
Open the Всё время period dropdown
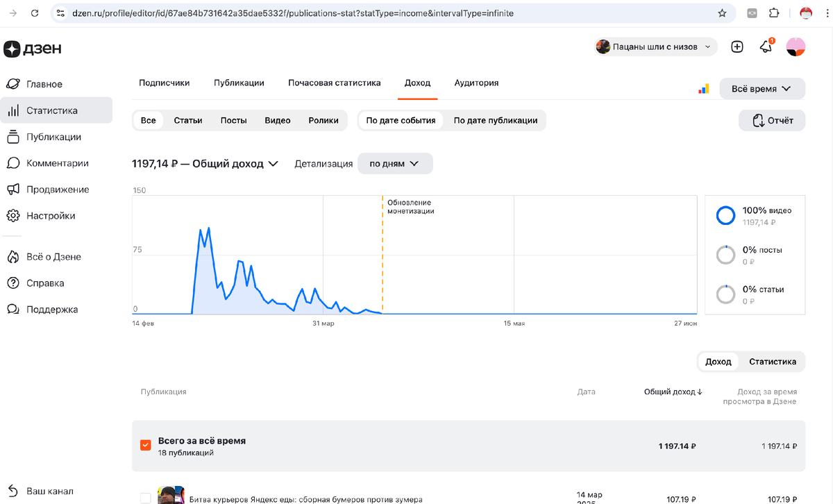pyautogui.click(x=762, y=89)
